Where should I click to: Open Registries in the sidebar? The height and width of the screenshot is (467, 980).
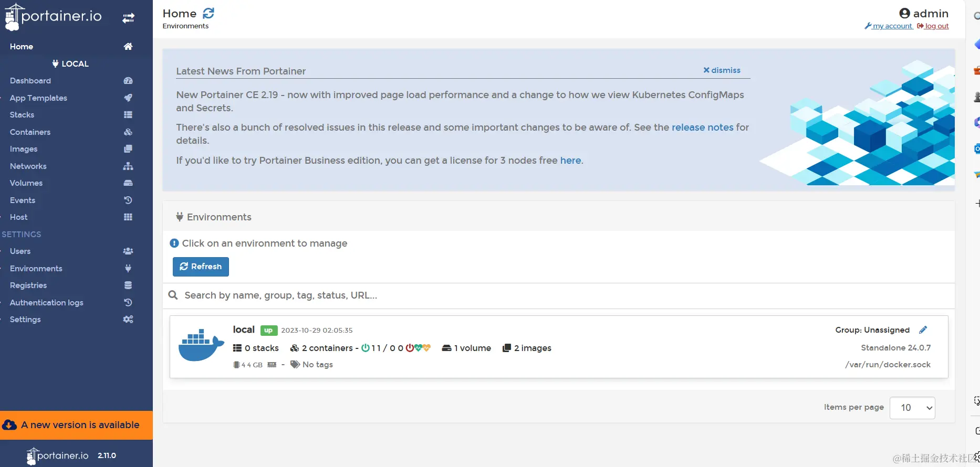pos(28,285)
